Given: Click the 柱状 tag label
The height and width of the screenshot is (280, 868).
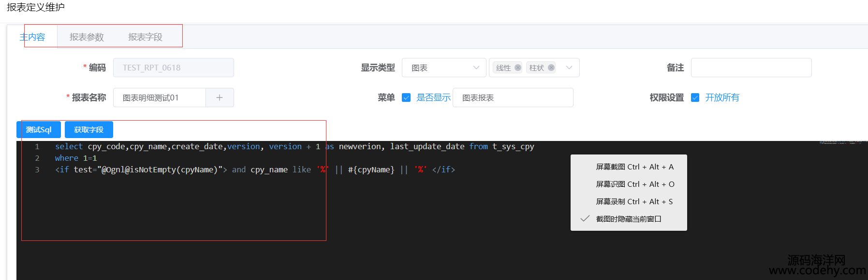Looking at the screenshot, I should [x=537, y=68].
